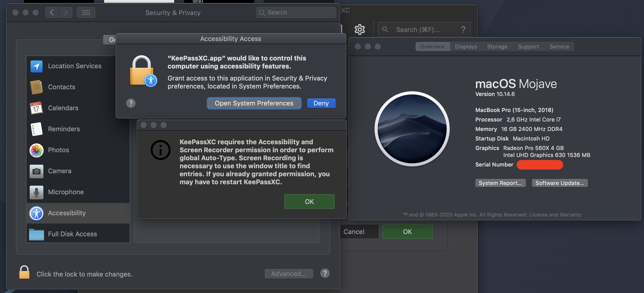Select Accessibility in the privacy sidebar
Viewport: 644px width, 293px height.
click(67, 213)
